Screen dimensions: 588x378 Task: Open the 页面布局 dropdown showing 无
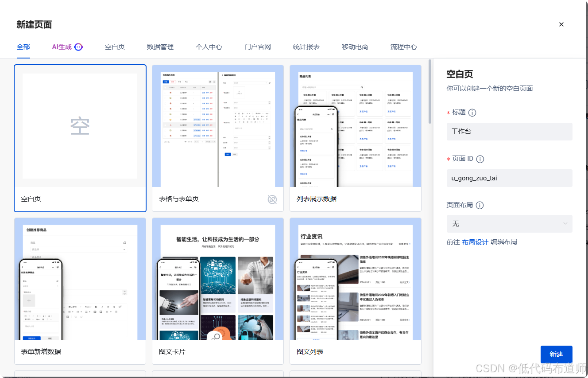509,224
